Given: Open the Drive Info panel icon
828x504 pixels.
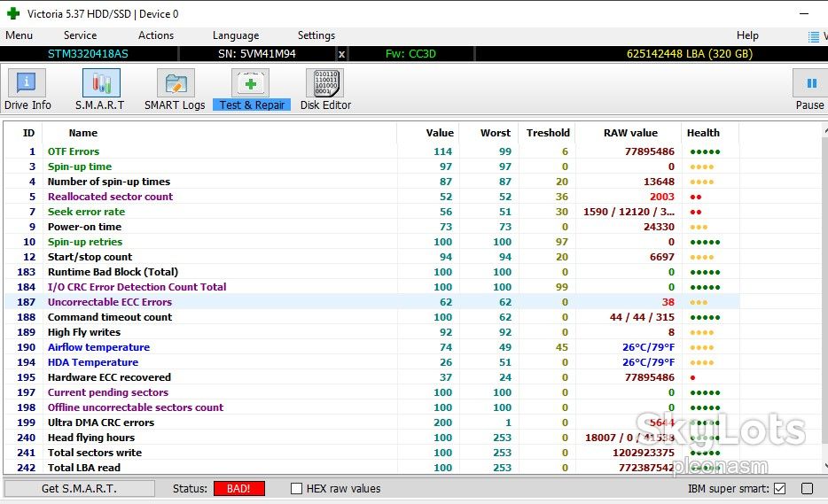Looking at the screenshot, I should (27, 83).
